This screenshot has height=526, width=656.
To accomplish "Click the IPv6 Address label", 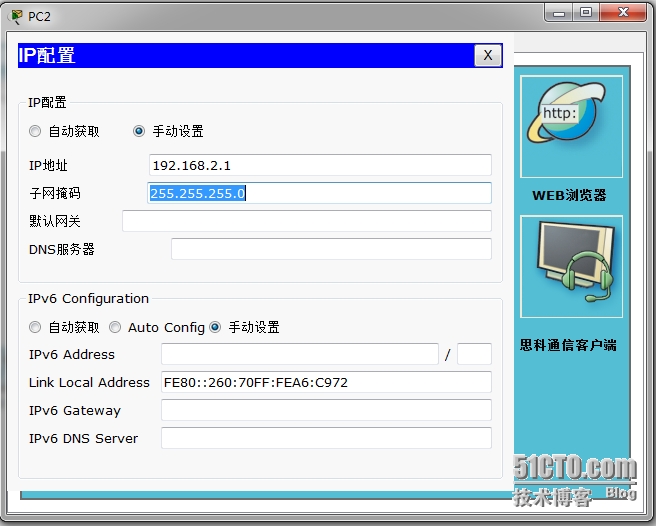I will 72,354.
